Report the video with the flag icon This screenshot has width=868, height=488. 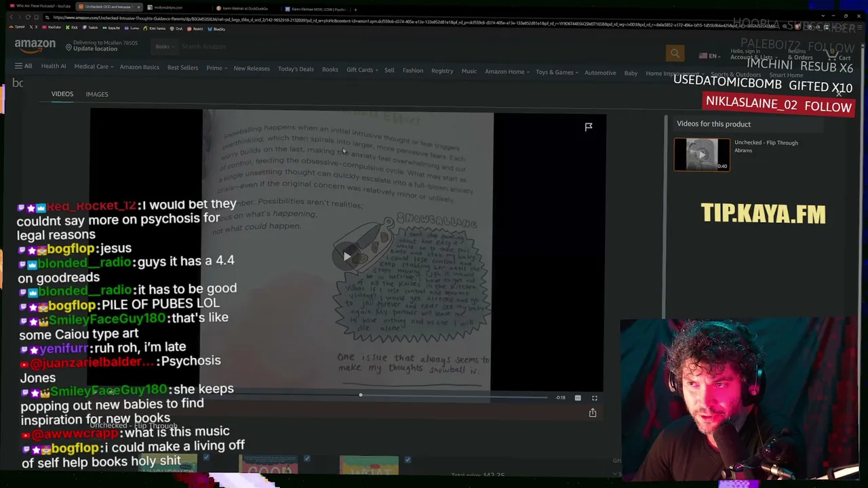coord(589,127)
